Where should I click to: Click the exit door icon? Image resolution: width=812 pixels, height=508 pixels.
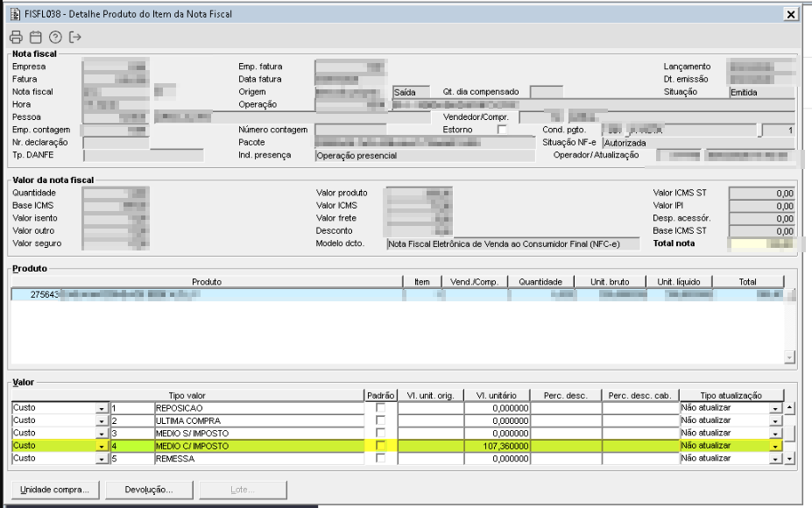(75, 37)
